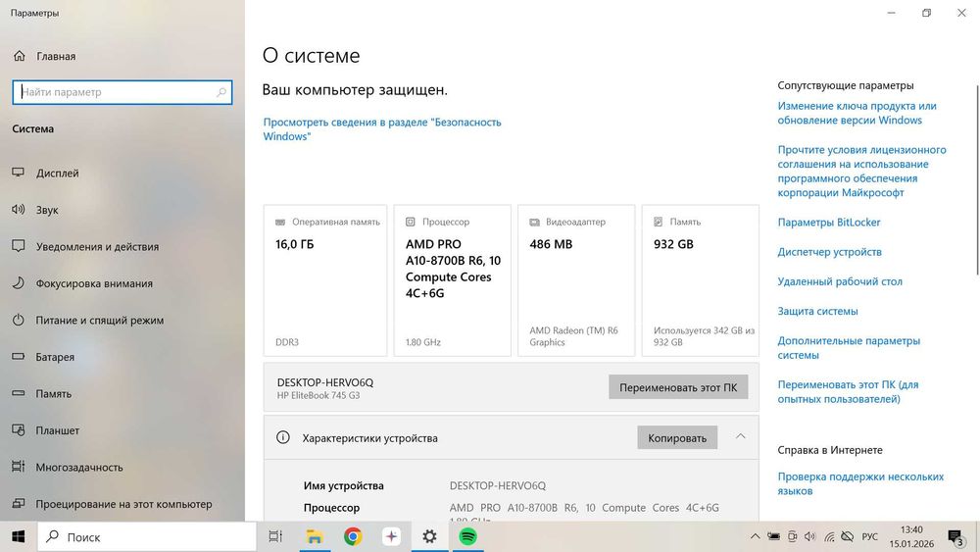Click the Settings gear taskbar icon
Image resolution: width=980 pixels, height=552 pixels.
coord(429,537)
